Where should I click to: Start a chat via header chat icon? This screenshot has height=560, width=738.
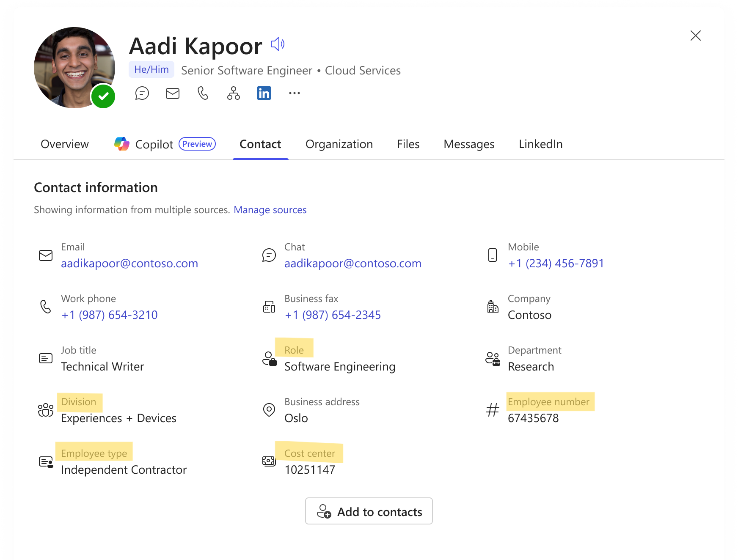[142, 93]
